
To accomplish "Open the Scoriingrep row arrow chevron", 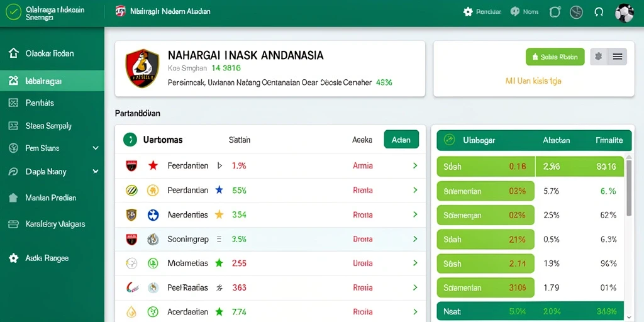I will [415, 239].
